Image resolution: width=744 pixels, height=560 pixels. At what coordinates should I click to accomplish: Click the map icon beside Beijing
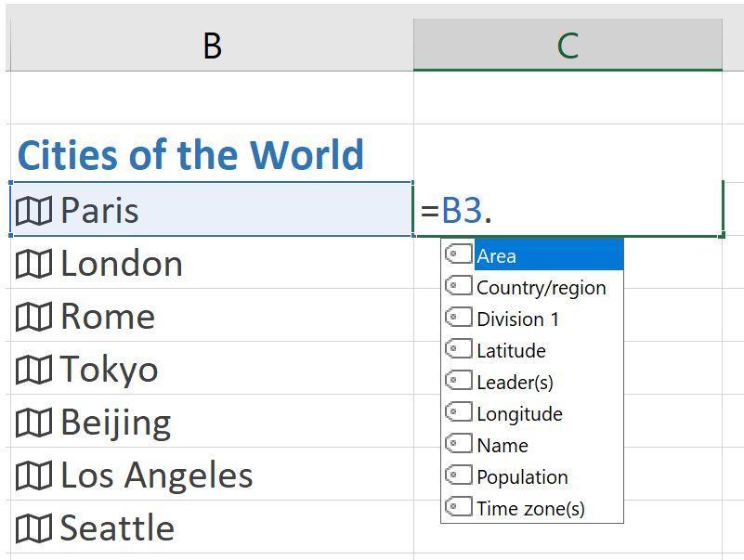click(33, 423)
